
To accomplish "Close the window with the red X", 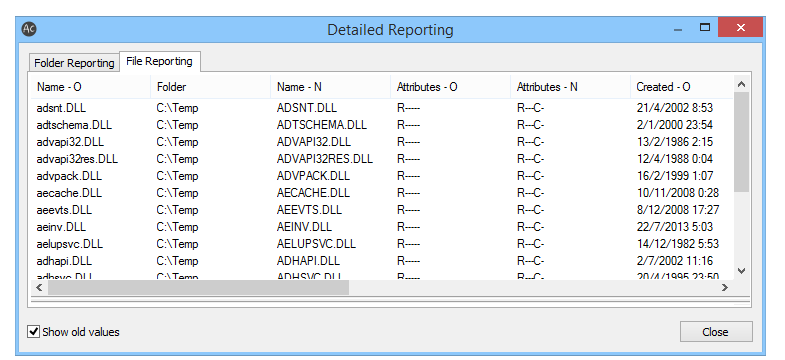I will 741,27.
